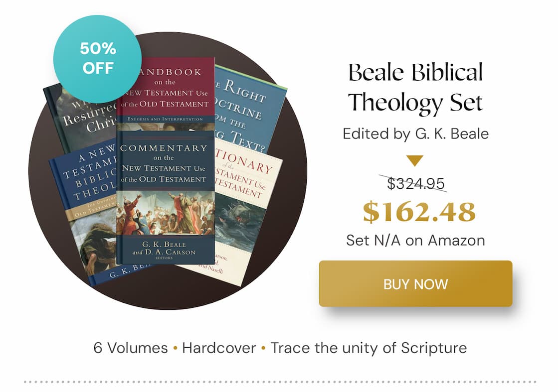Click the BUY NOW button
Screen dimensions: 558x392
[414, 284]
